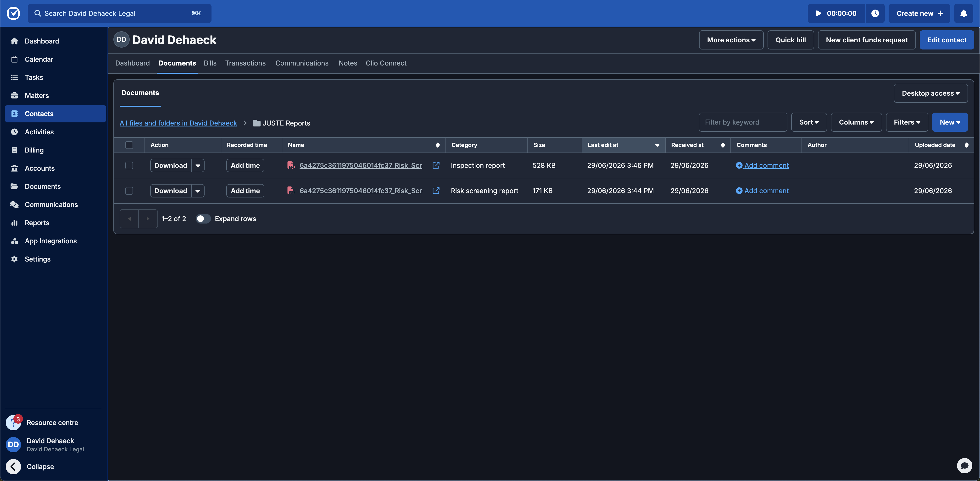The image size is (980, 481).
Task: Click the Edit contact button
Action: click(947, 40)
